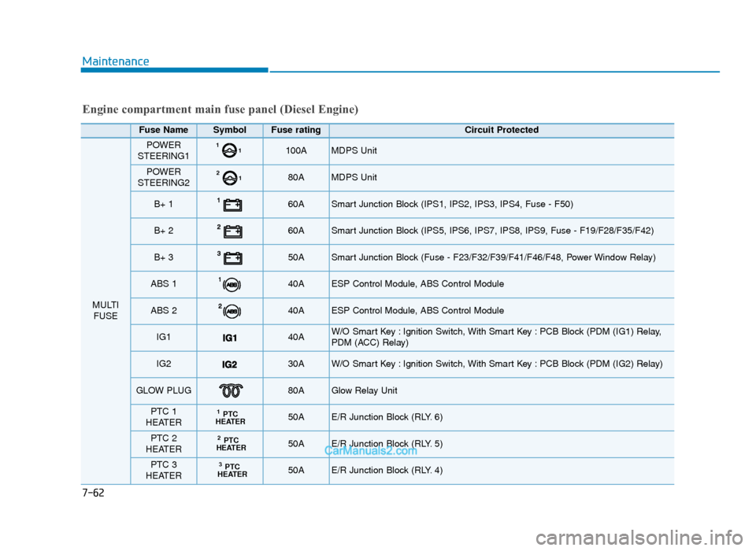Click the page number 7-62
Viewport: 756px width, 551px height.
(x=93, y=494)
